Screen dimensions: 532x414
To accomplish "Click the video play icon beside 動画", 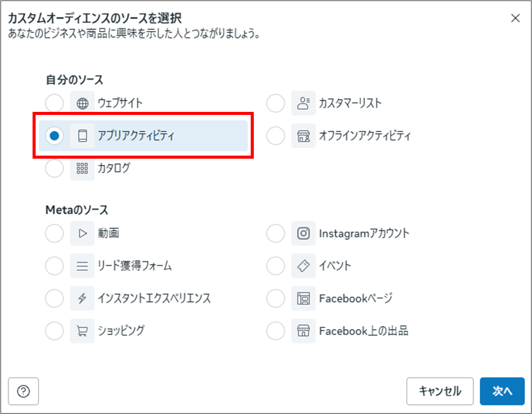I will [x=82, y=234].
